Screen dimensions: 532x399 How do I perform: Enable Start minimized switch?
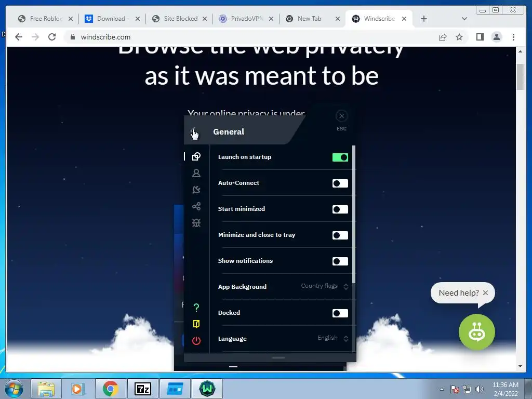(x=340, y=209)
